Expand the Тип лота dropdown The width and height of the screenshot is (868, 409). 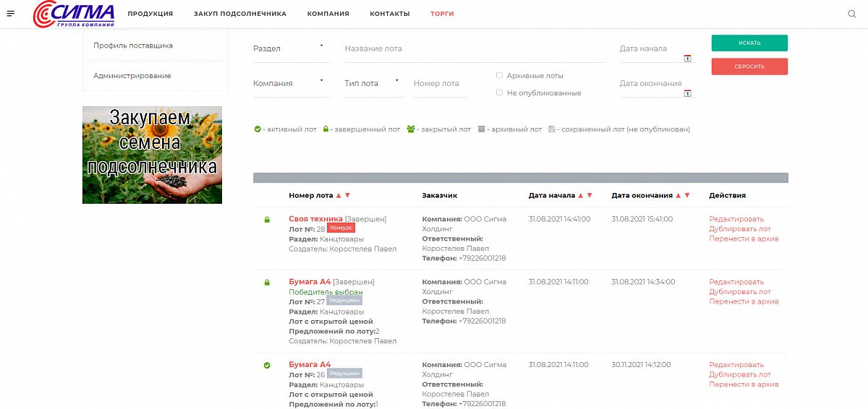pyautogui.click(x=374, y=83)
